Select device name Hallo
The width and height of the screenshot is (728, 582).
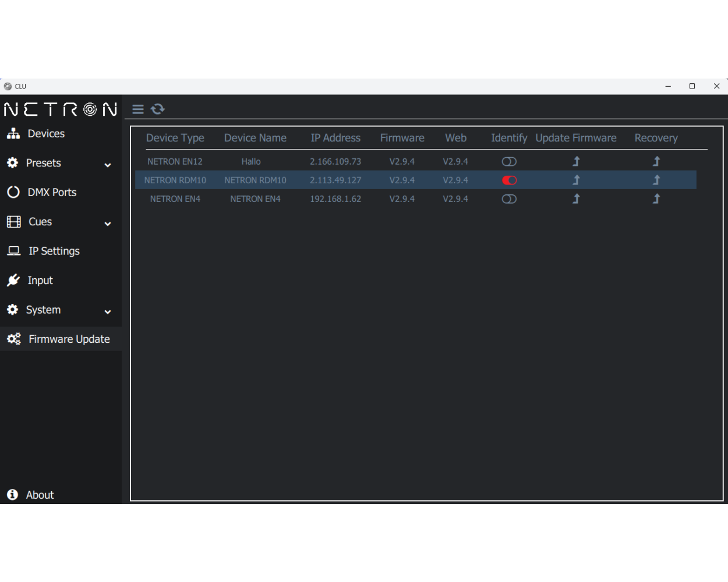click(x=251, y=161)
